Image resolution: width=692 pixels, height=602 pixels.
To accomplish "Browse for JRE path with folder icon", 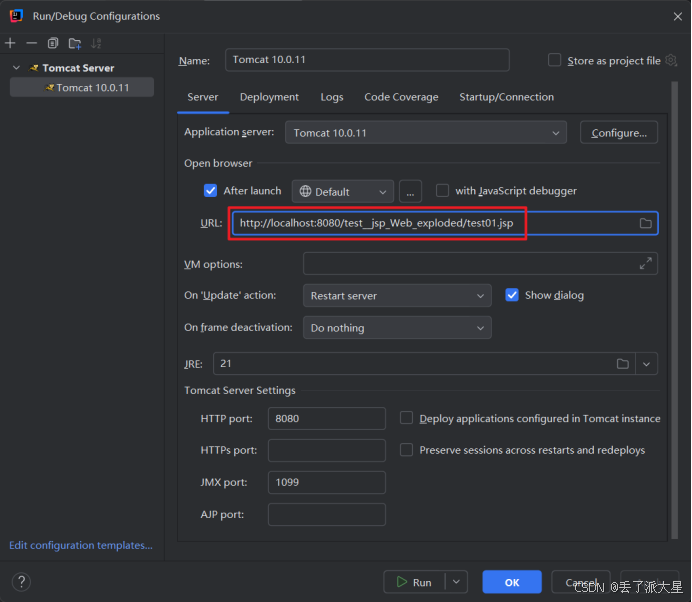I will point(622,364).
